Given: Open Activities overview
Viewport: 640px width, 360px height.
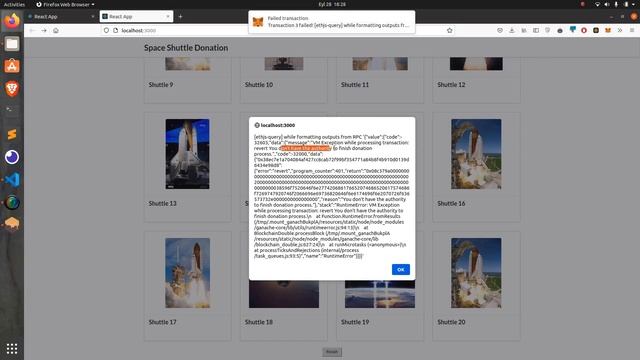Looking at the screenshot, I should (x=14, y=4).
